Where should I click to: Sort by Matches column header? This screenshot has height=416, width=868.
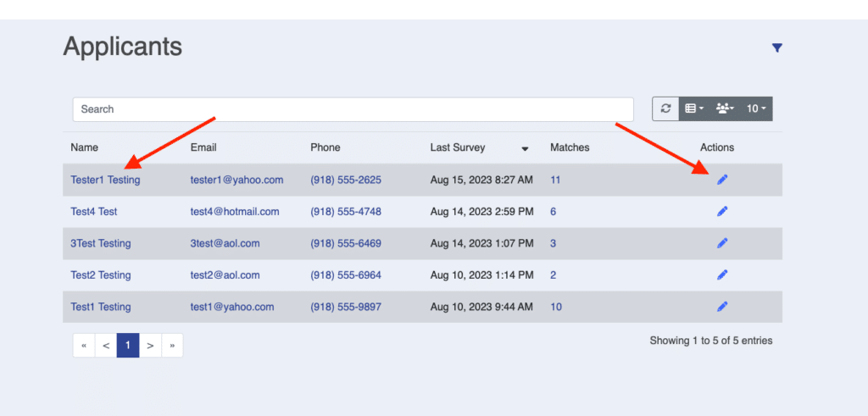[x=569, y=147]
